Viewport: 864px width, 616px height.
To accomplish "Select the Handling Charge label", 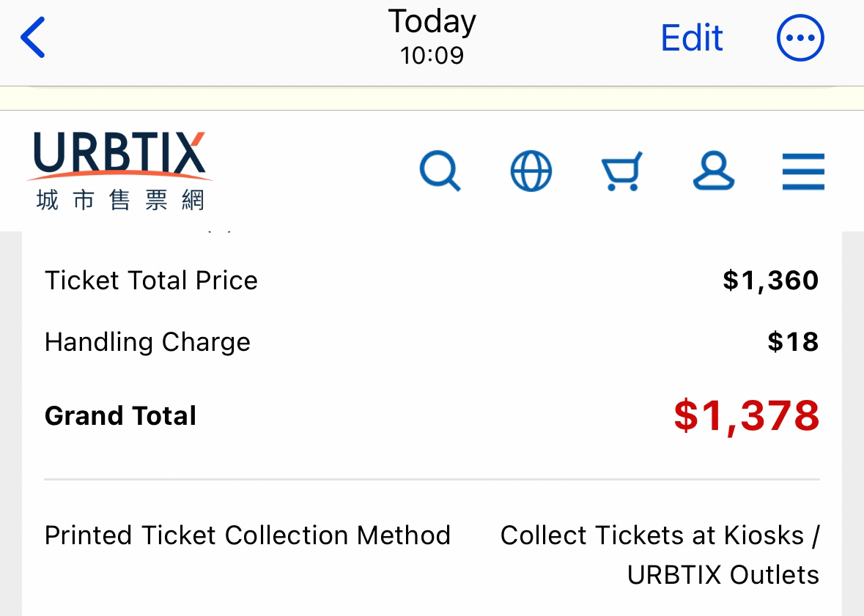I will point(148,342).
